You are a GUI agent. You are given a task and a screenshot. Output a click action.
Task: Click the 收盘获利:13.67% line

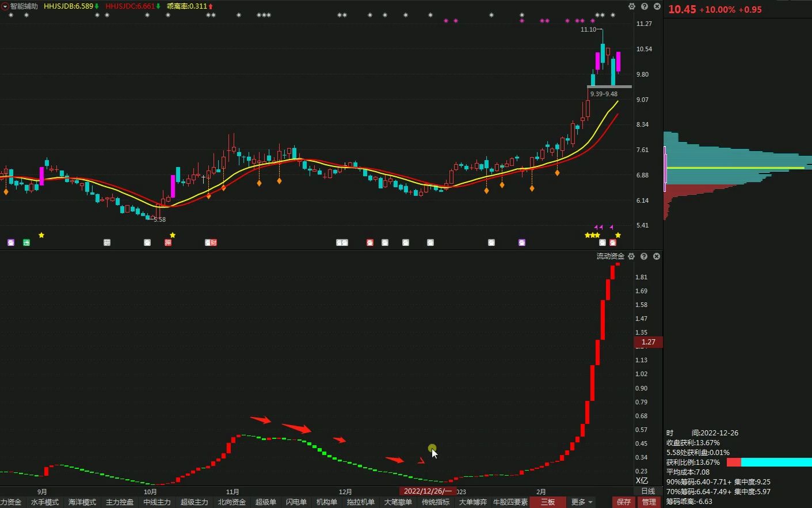693,443
